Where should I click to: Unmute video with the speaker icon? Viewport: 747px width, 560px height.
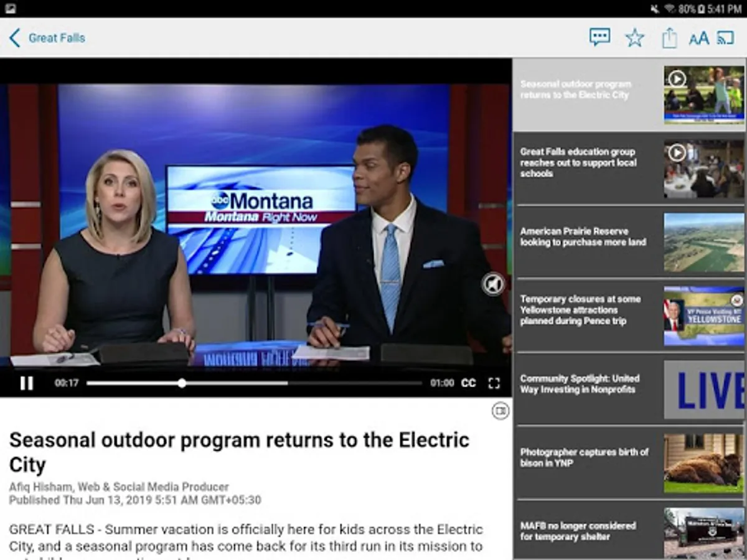click(493, 284)
